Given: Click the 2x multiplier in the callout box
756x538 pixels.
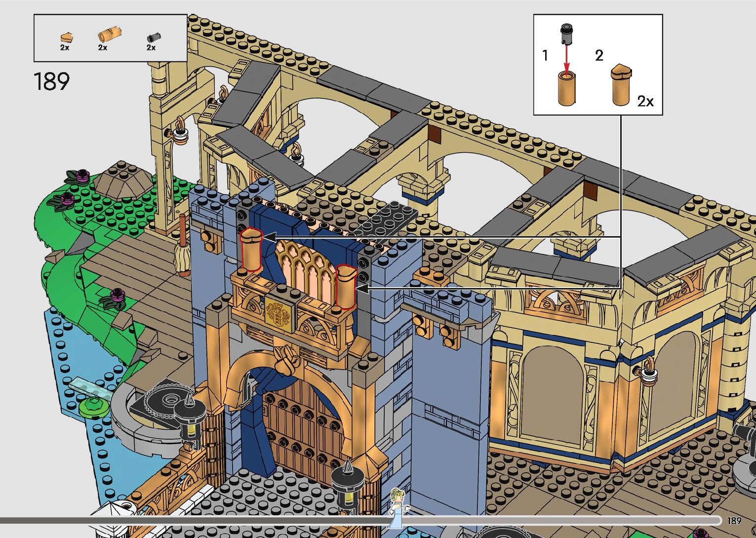Looking at the screenshot, I should pos(645,101).
